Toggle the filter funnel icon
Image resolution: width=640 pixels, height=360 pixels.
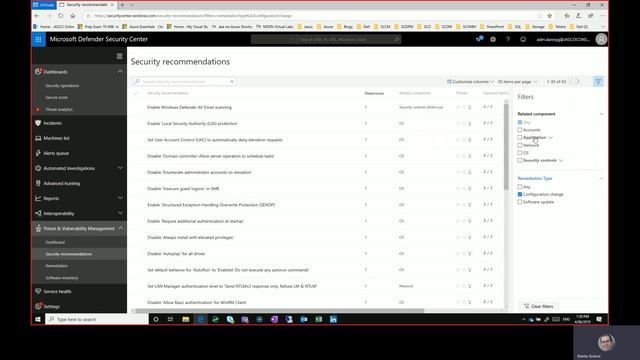click(598, 81)
